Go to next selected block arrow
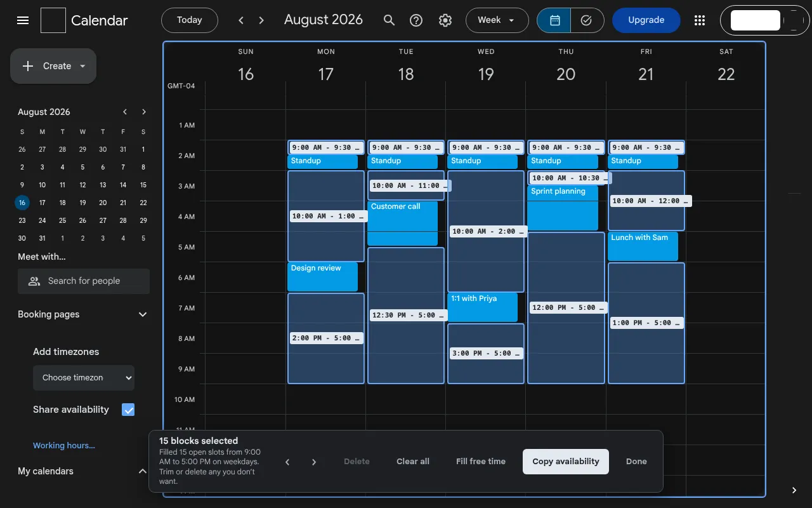The width and height of the screenshot is (812, 508). click(314, 462)
